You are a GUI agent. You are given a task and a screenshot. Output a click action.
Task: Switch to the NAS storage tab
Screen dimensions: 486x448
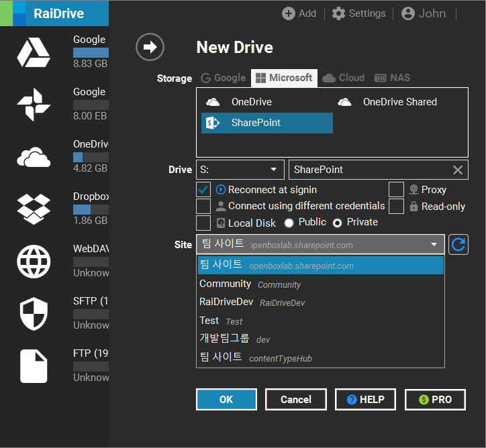click(393, 78)
